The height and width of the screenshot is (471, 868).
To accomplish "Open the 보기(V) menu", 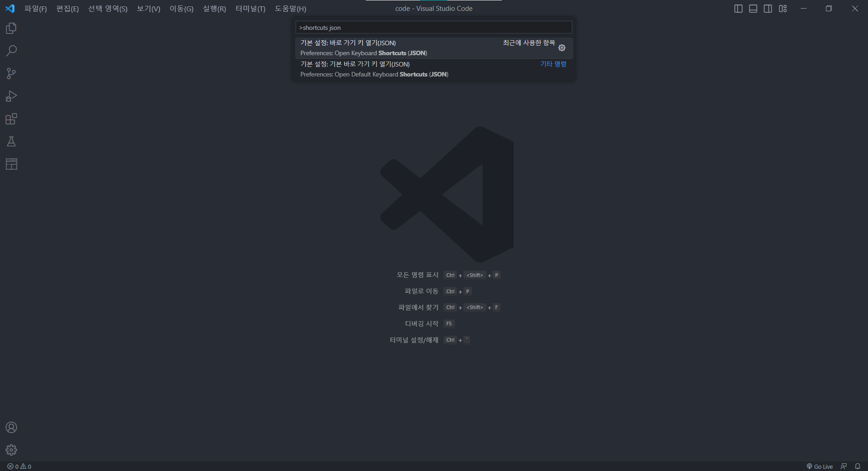I will pyautogui.click(x=148, y=9).
